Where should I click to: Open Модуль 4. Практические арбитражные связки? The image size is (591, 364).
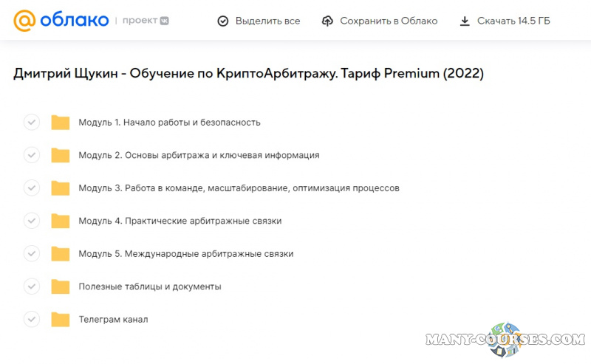pos(180,221)
